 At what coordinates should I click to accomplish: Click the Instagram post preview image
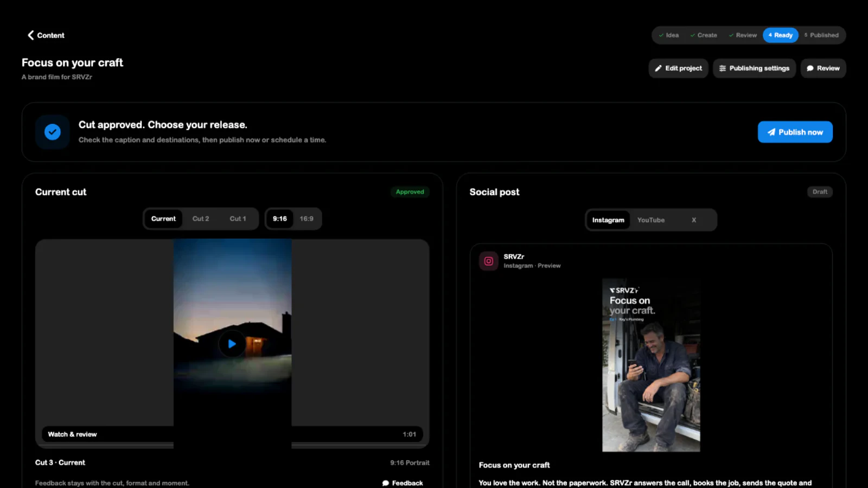pos(651,365)
